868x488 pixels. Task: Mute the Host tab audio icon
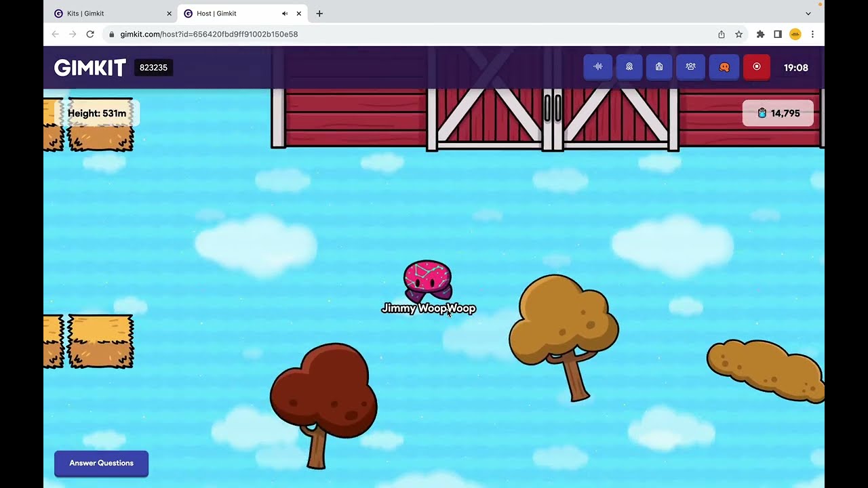(285, 14)
